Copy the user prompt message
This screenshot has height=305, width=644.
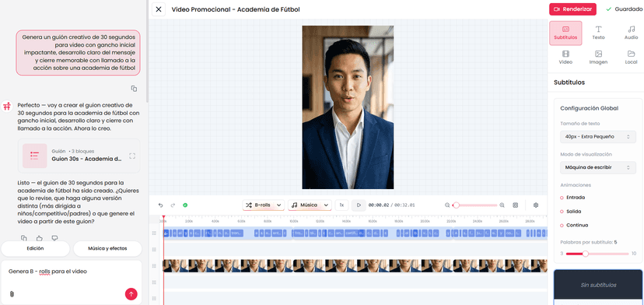tap(134, 89)
